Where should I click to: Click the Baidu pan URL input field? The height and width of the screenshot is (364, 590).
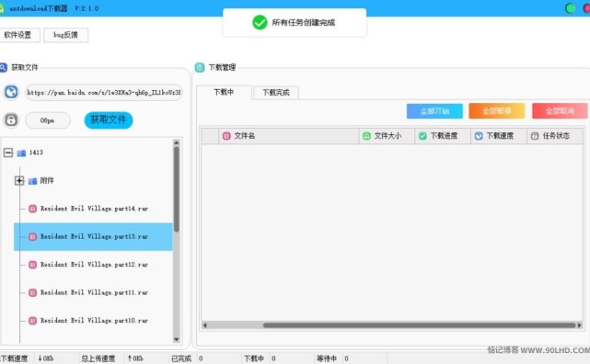(x=104, y=93)
